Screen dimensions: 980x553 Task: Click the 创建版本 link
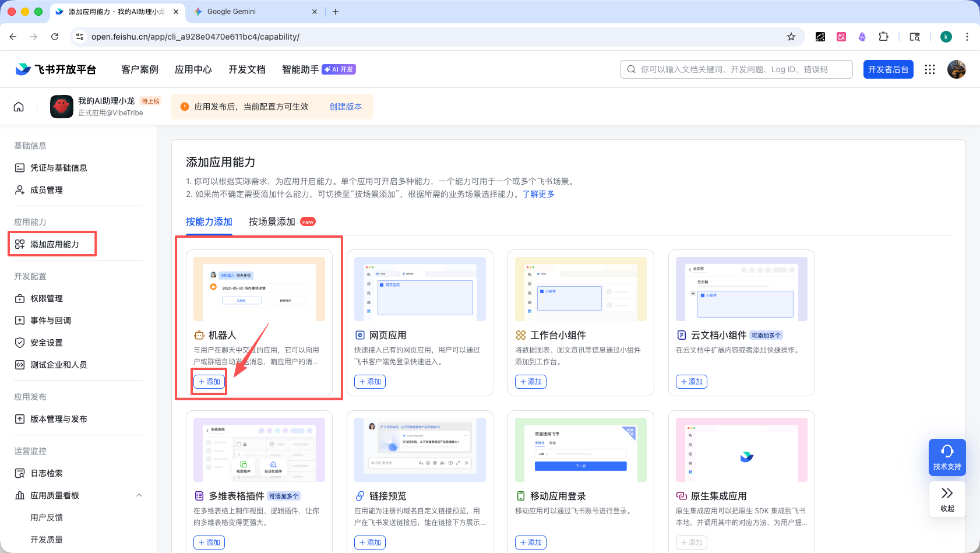pyautogui.click(x=346, y=107)
